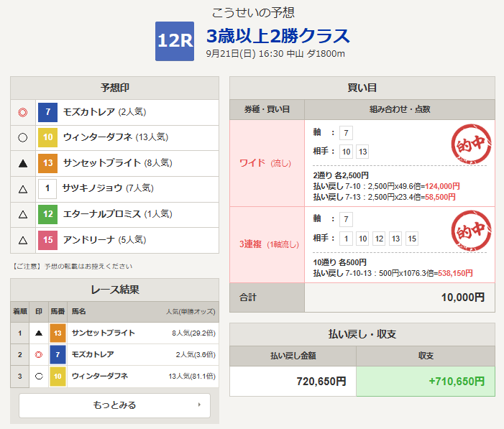
Task: Open the 3歳以上2勝クラス race title
Action: pyautogui.click(x=278, y=36)
